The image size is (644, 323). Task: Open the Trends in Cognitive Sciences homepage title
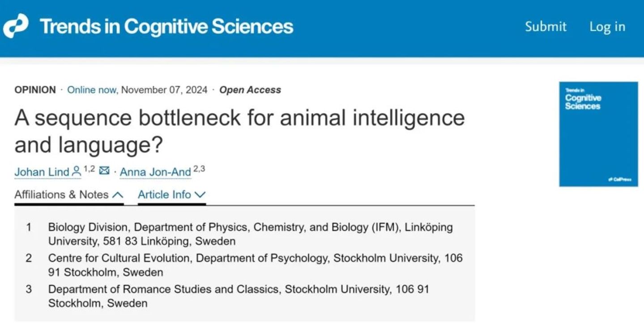[166, 26]
